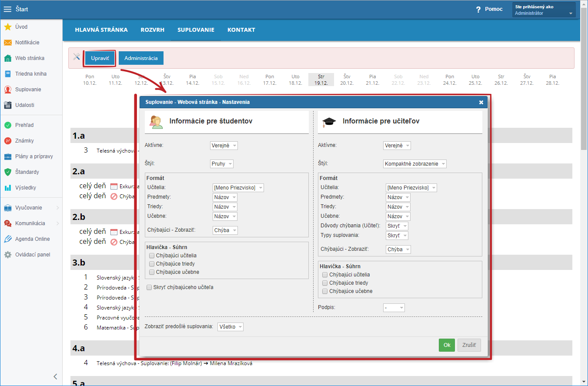Click the Web stránka house icon
Viewport: 588px width, 386px height.
pyautogui.click(x=8, y=58)
